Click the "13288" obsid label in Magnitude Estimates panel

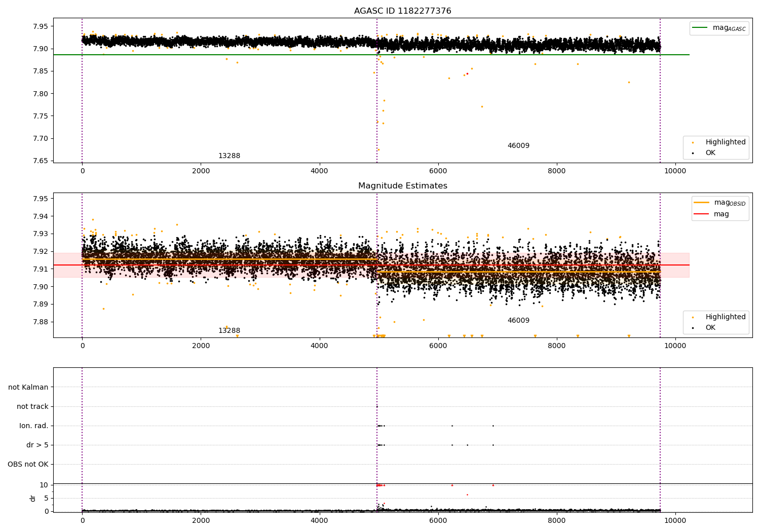click(229, 331)
